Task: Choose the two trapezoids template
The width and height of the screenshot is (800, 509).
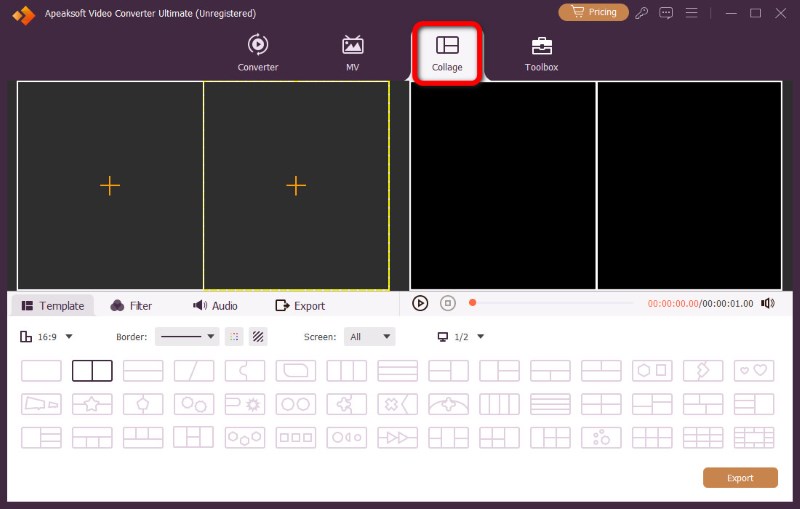Action: tap(41, 404)
